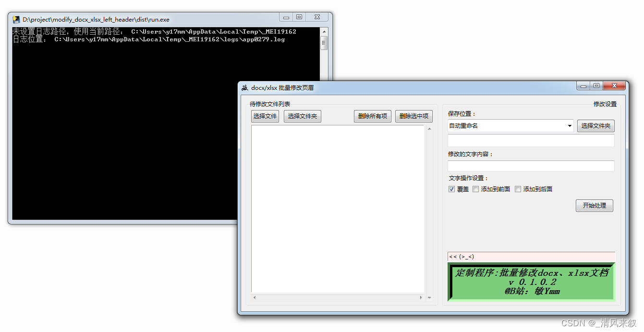Click 删除所有项 to clear the list
The width and height of the screenshot is (644, 332).
tap(373, 116)
